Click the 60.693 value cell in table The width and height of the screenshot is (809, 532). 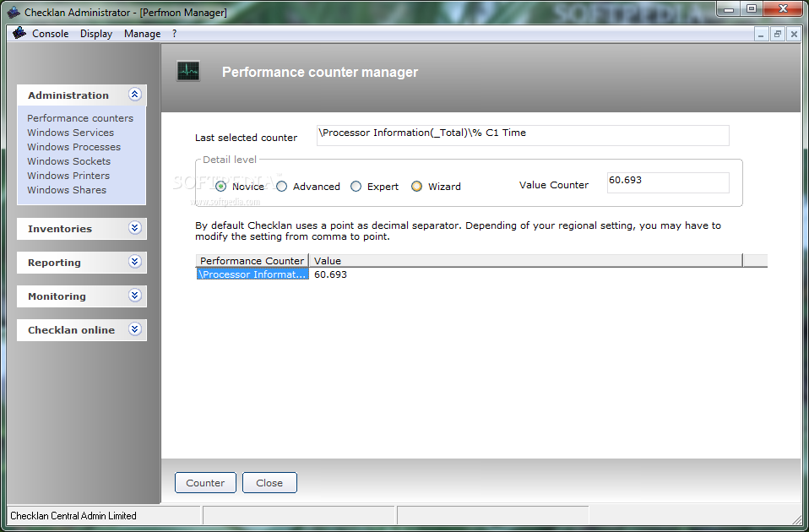(330, 274)
